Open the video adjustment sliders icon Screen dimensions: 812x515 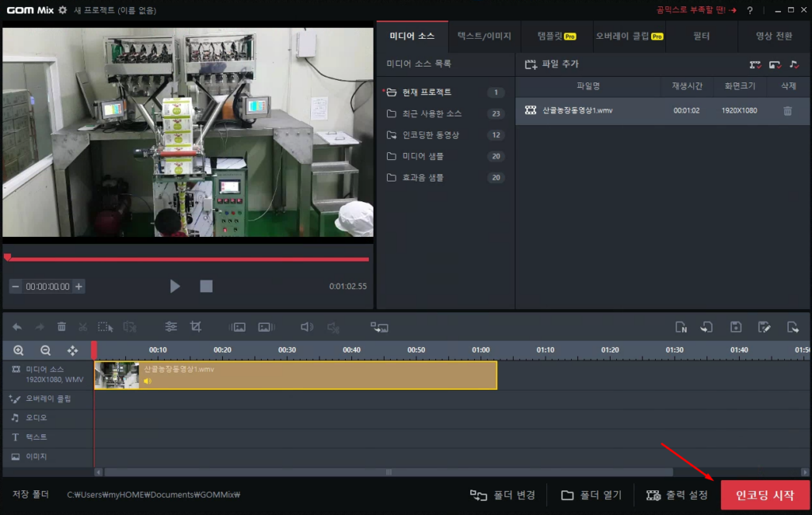[x=170, y=326]
